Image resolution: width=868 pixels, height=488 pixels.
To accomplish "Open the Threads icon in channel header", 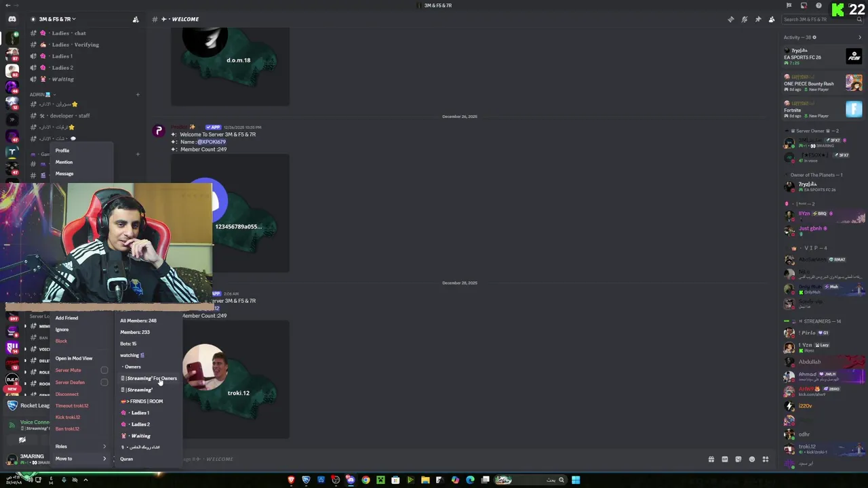I will click(x=730, y=19).
